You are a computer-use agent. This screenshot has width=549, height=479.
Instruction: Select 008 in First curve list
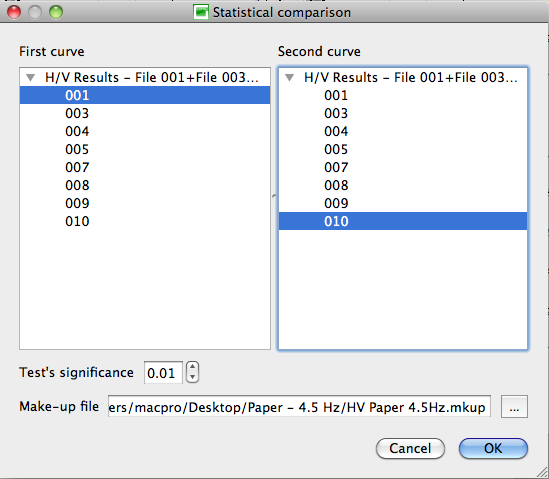click(145, 185)
